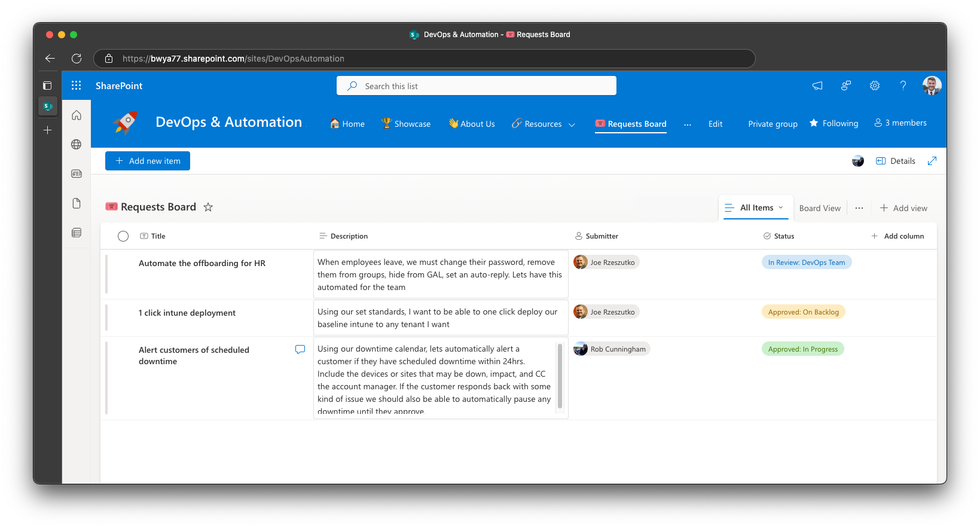Reload the page with the refresh icon
This screenshot has height=528, width=980.
pos(77,59)
